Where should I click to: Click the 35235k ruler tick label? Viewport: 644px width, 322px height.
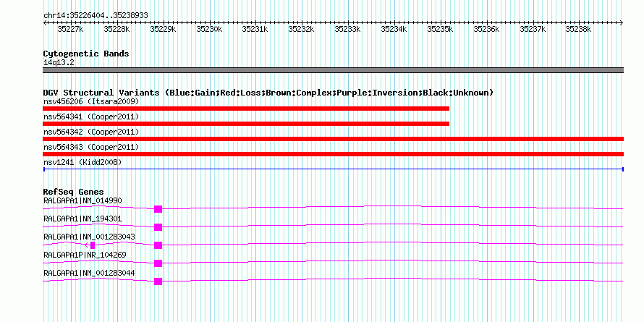tap(440, 29)
